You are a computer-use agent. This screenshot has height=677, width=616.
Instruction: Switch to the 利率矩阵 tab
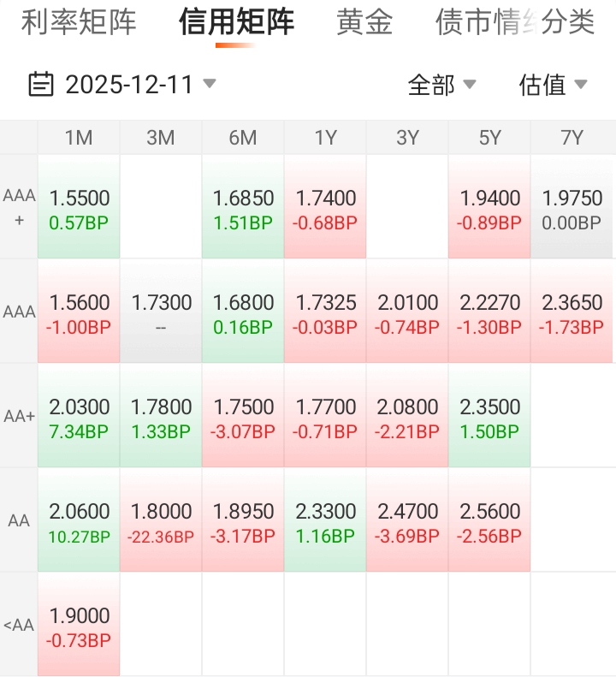pos(79,22)
